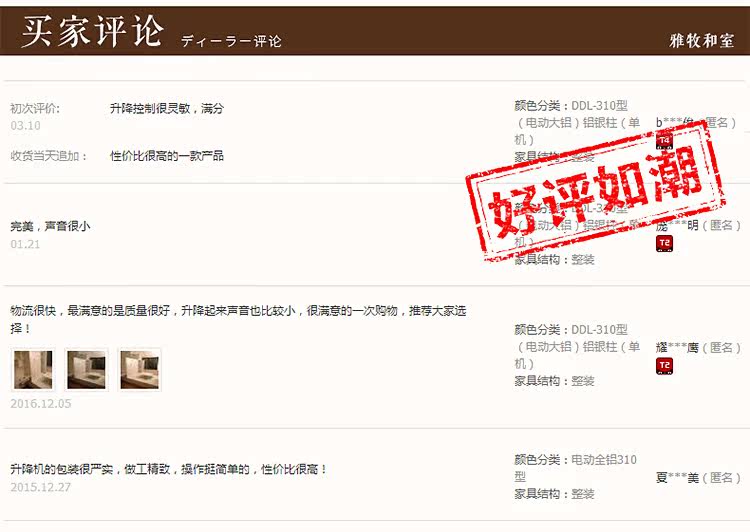Screen dimensions: 750x532
Task: Click the T2 badge under 庞***明
Action: tap(664, 243)
